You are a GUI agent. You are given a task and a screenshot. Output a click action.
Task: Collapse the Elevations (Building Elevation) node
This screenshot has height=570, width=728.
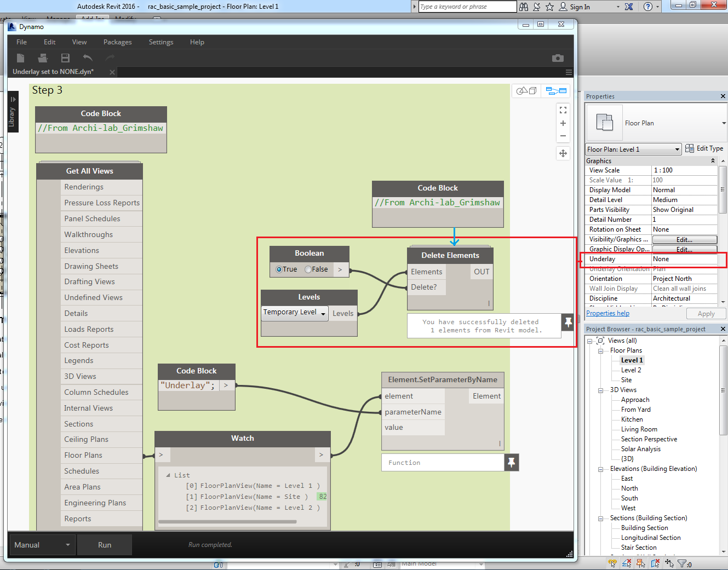tap(600, 469)
